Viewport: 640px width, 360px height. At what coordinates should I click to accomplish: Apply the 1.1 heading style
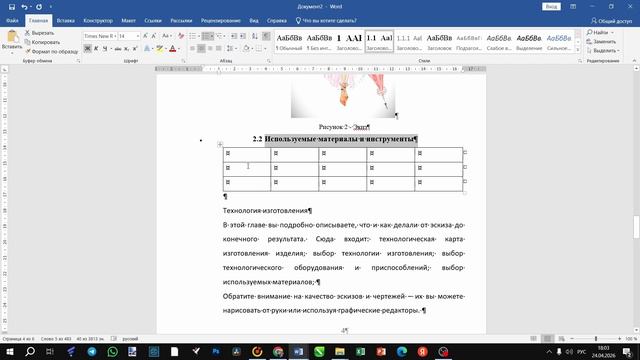click(379, 42)
